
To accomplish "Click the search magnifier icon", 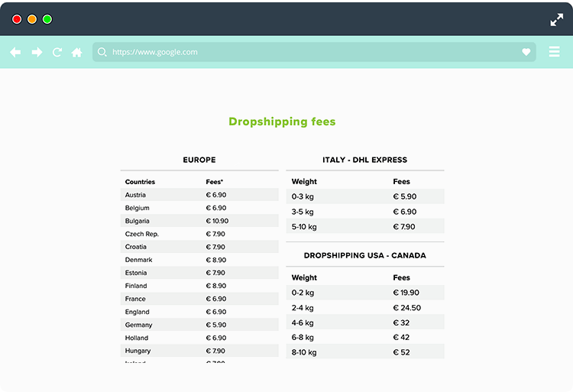I will tap(102, 52).
